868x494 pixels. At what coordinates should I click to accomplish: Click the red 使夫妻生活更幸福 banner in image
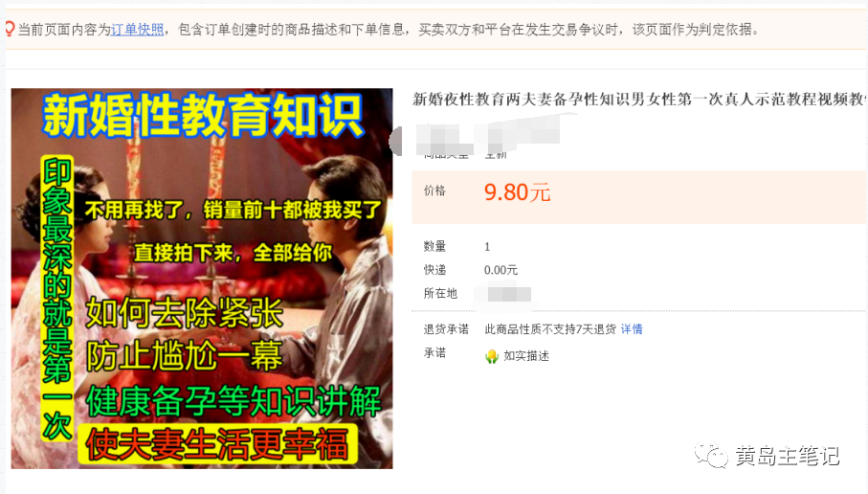click(x=216, y=444)
